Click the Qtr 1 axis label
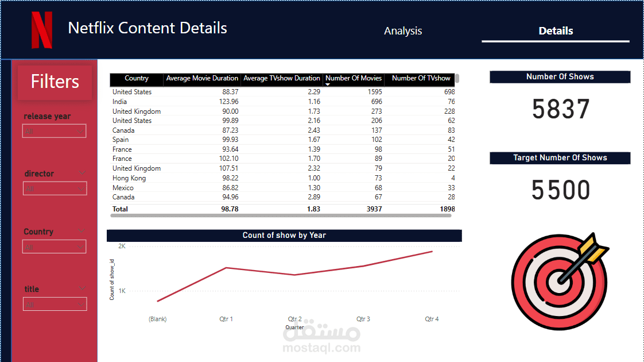Image resolution: width=644 pixels, height=362 pixels. click(x=226, y=319)
